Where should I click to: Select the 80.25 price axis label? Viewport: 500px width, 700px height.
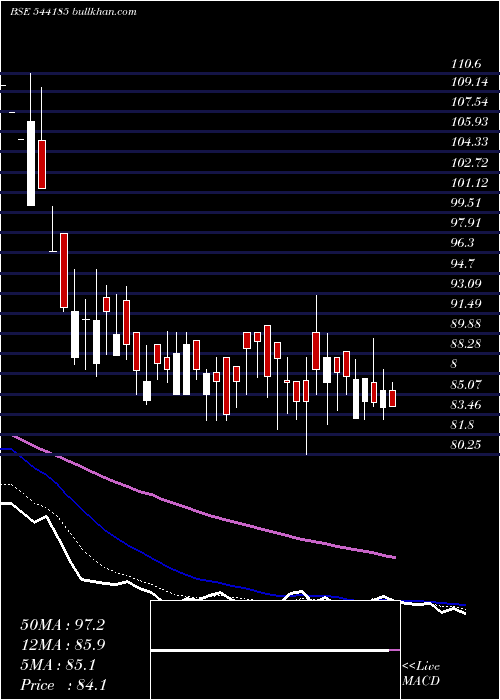(466, 445)
